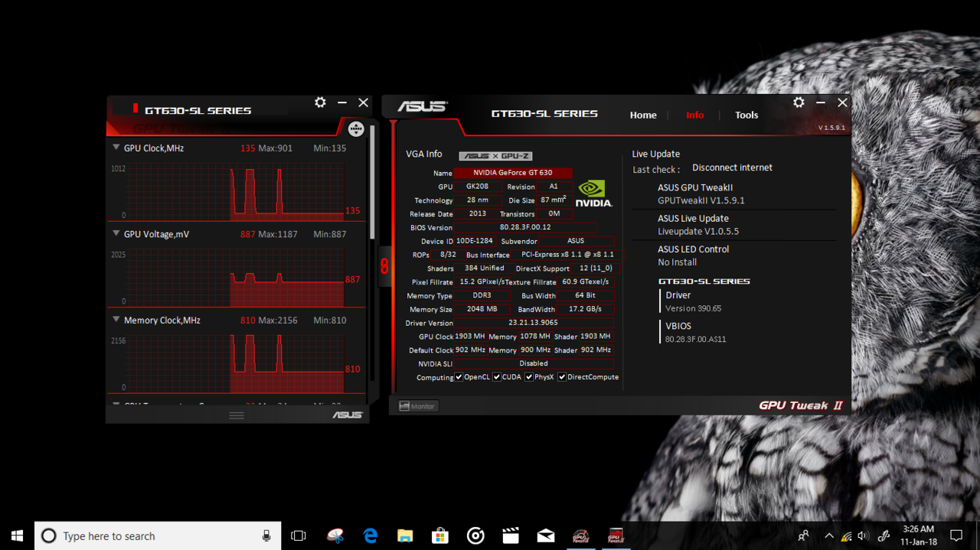Open Task View in taskbar
The width and height of the screenshot is (980, 550).
click(x=299, y=535)
